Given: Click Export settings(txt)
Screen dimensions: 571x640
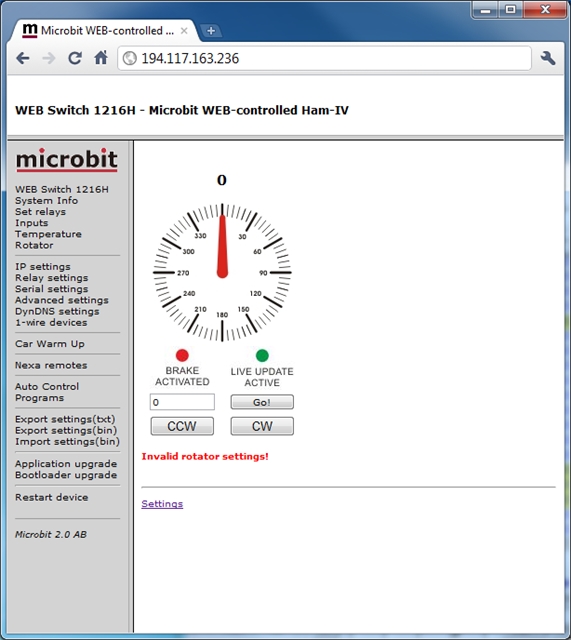Looking at the screenshot, I should pyautogui.click(x=65, y=419).
